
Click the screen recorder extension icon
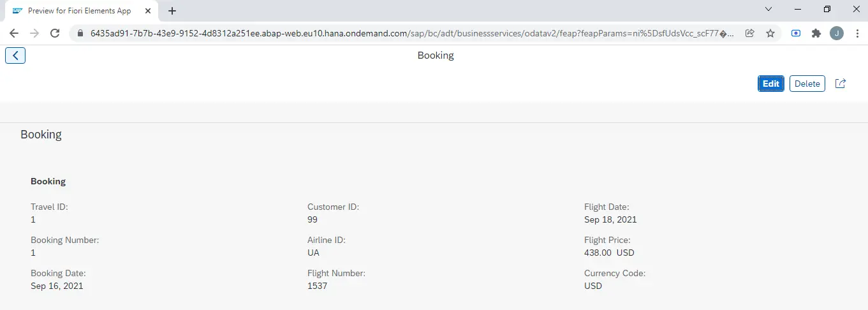click(x=796, y=33)
